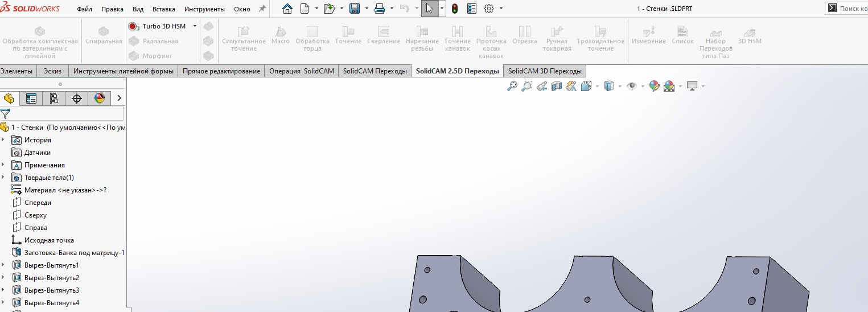
Task: Switch to SolidCAM 3D Переходы tab
Action: point(545,71)
